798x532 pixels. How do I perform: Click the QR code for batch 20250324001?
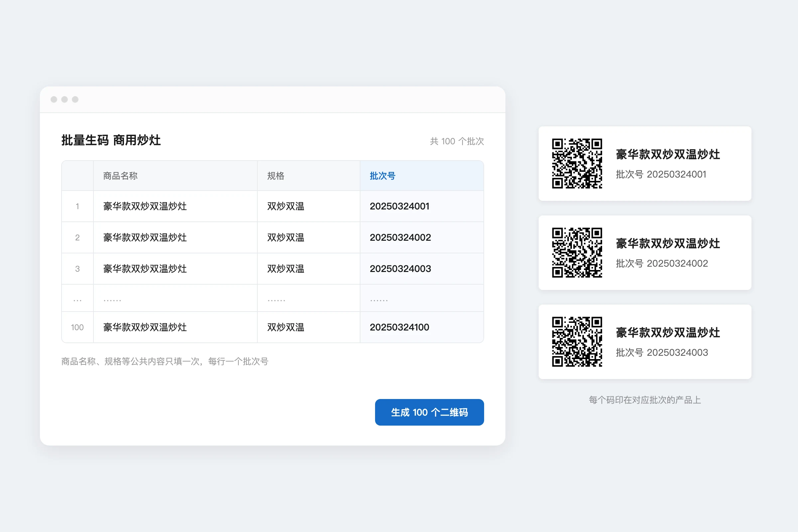(x=577, y=163)
